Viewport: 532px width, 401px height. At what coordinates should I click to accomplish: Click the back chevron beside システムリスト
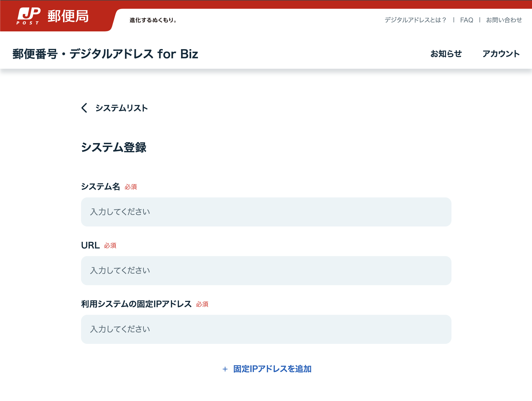84,108
